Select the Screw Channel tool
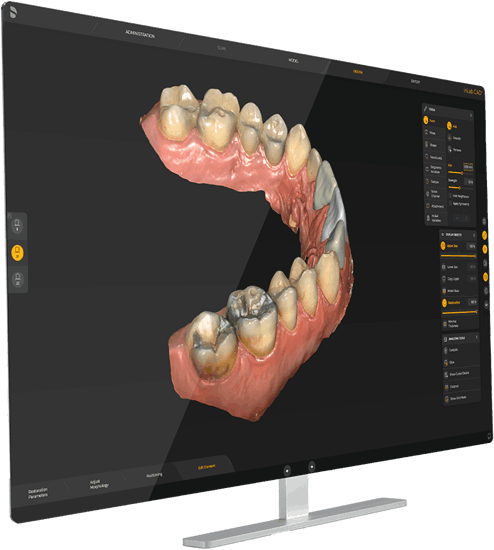This screenshot has height=550, width=494. (x=434, y=194)
